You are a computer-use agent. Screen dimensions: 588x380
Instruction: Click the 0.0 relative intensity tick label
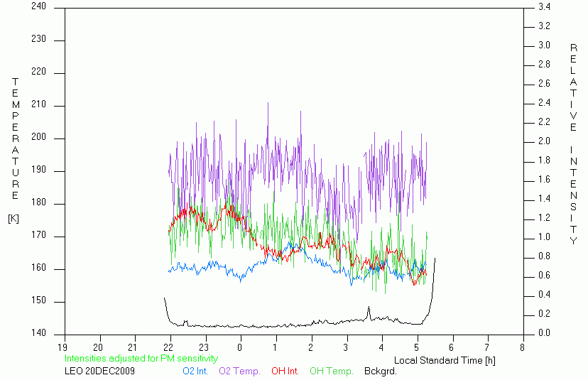[x=544, y=333]
